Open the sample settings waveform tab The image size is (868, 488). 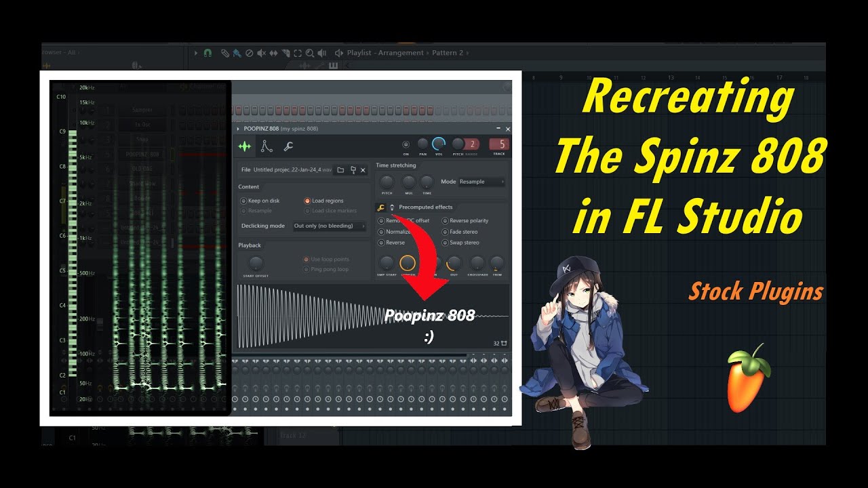pyautogui.click(x=244, y=146)
